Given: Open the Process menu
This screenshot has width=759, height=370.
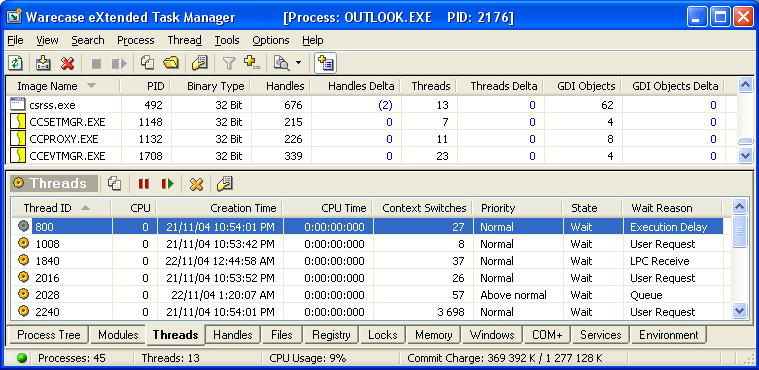Looking at the screenshot, I should click(136, 40).
